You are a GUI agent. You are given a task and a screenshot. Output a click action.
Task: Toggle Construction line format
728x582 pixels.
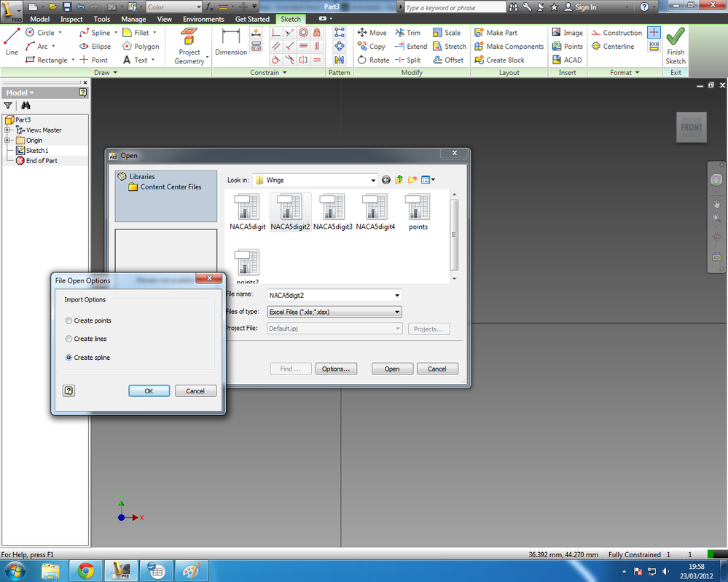pyautogui.click(x=617, y=33)
